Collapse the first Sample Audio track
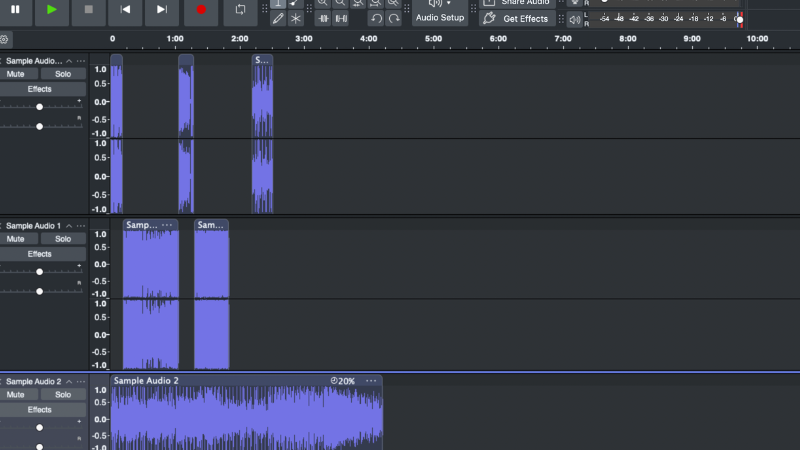 [69, 61]
